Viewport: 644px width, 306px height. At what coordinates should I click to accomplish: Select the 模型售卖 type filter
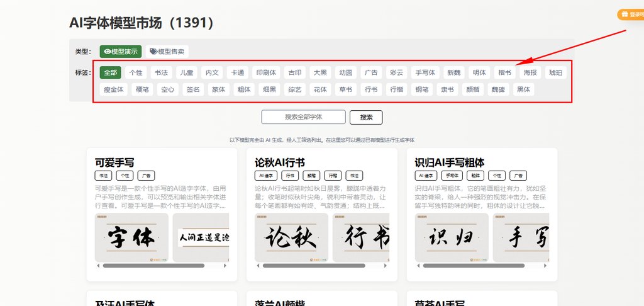pos(167,52)
